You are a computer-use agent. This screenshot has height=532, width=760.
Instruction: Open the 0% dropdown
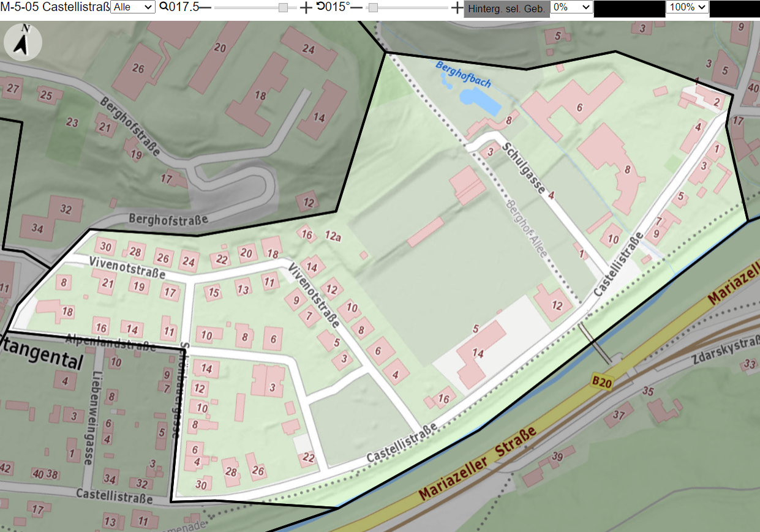tap(572, 7)
